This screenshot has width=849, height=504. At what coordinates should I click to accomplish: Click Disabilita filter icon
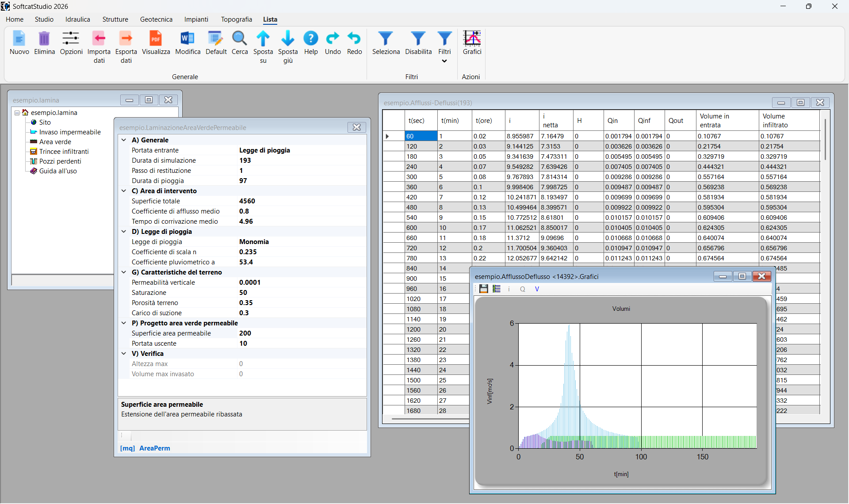tap(418, 38)
